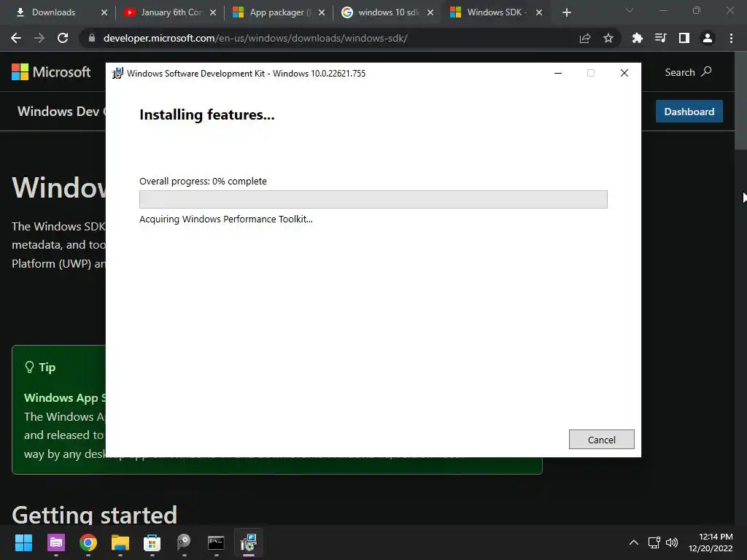Open Search on Microsoft site
Image resolution: width=747 pixels, height=560 pixels.
tap(688, 72)
